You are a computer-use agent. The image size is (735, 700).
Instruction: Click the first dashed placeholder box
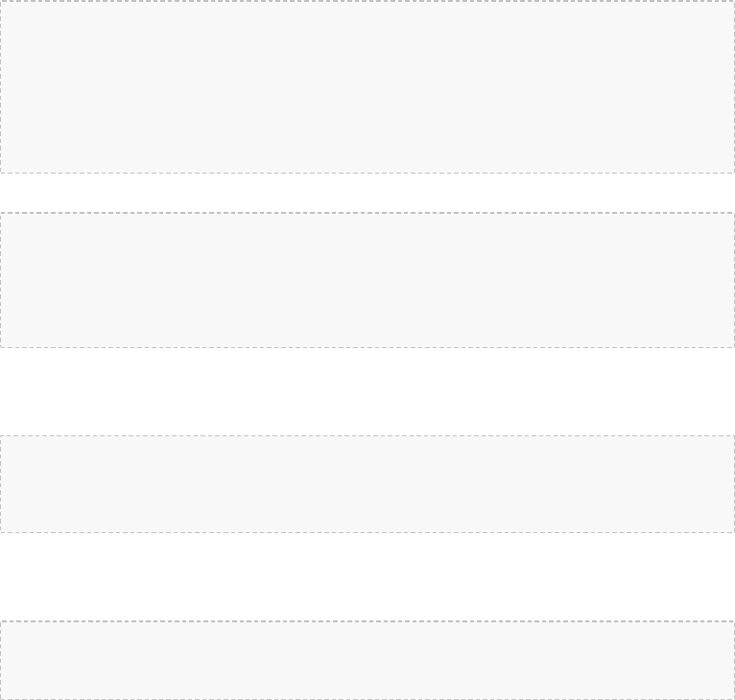367,86
